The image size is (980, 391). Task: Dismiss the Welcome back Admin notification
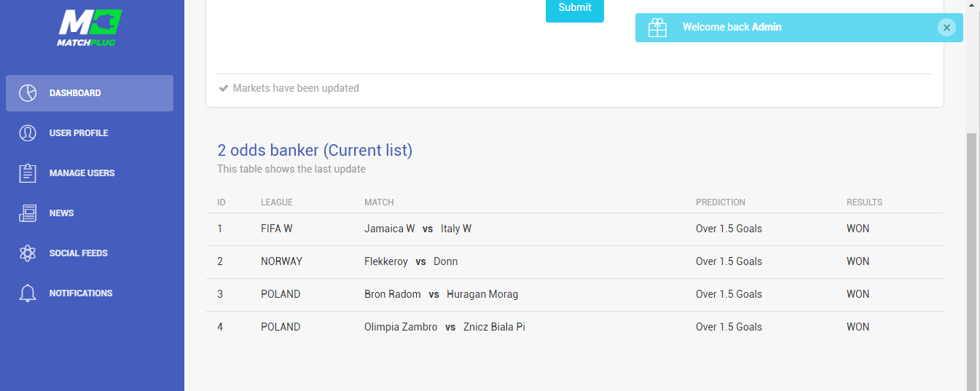(x=946, y=28)
